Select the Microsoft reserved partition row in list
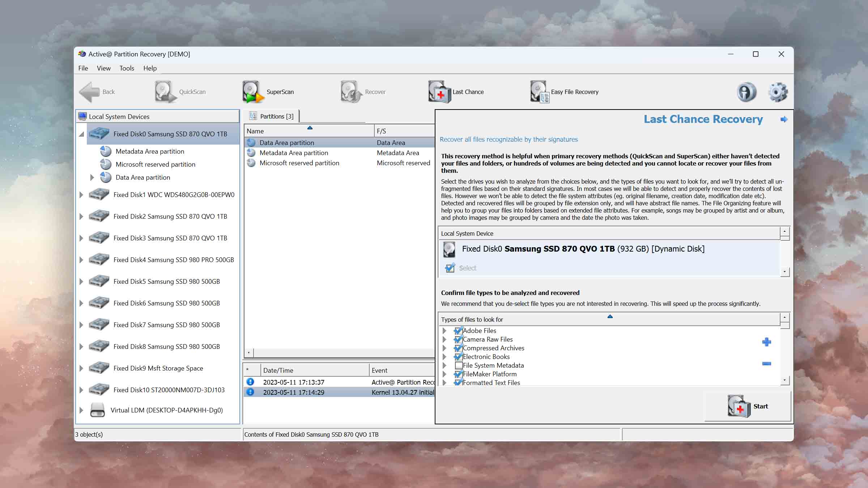This screenshot has height=488, width=868. [339, 163]
